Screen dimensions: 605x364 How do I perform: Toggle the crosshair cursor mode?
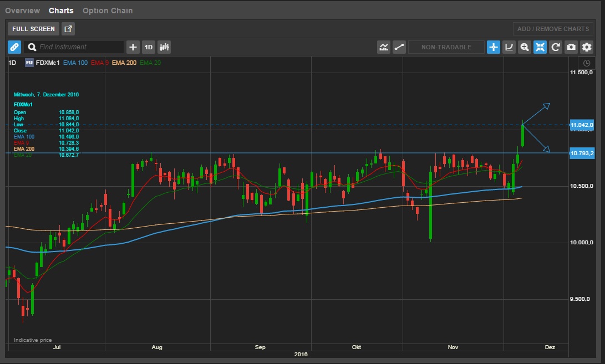[493, 47]
